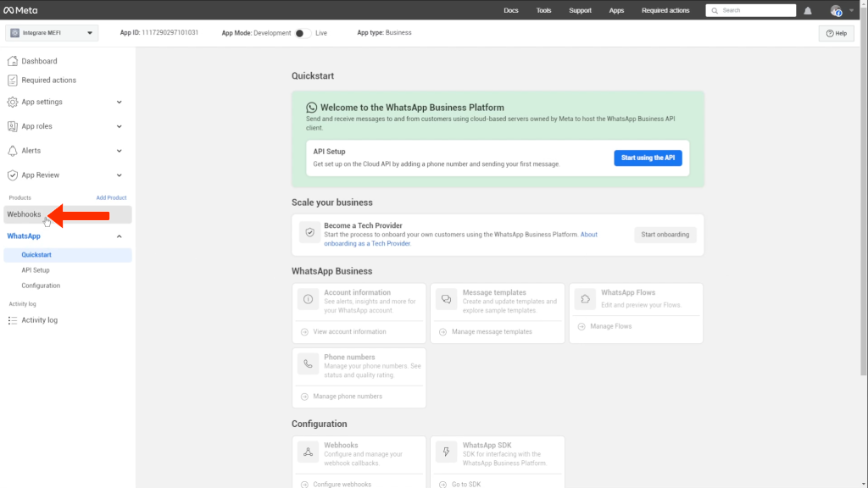Click arrow icon beside Manage Flows

tap(581, 326)
